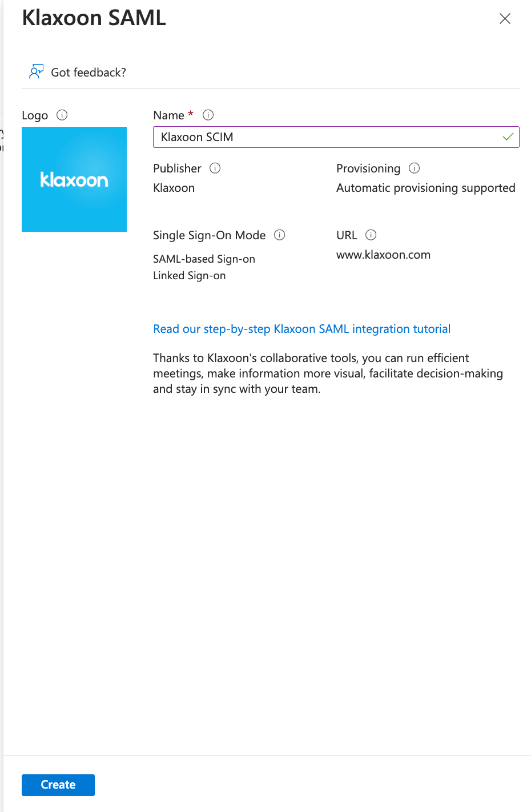
Task: Click the info icon next to Name
Action: 208,115
